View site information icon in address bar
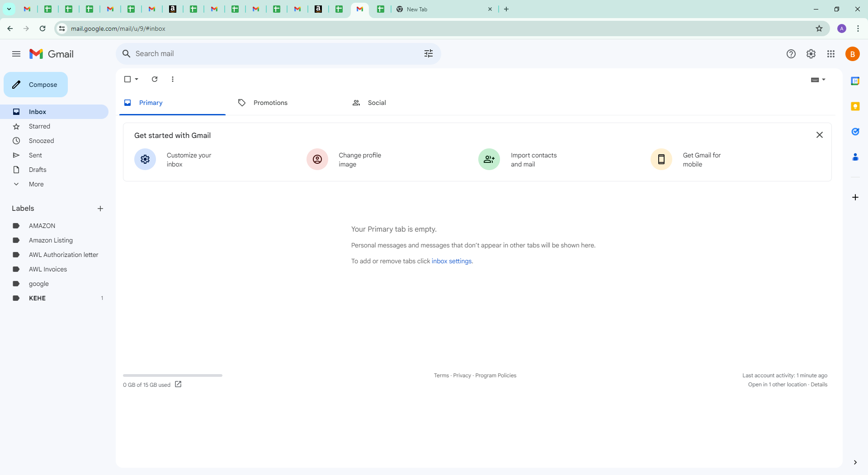 [x=62, y=28]
